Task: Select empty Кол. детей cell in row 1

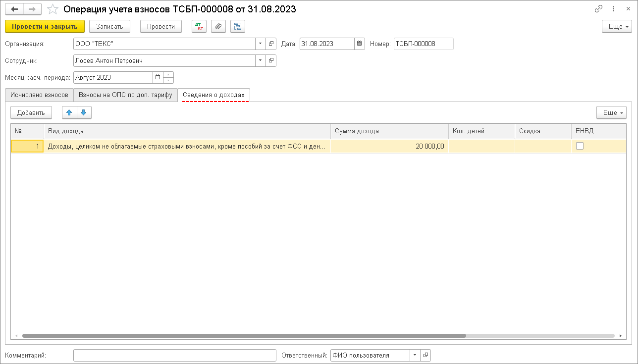Action: coord(482,146)
